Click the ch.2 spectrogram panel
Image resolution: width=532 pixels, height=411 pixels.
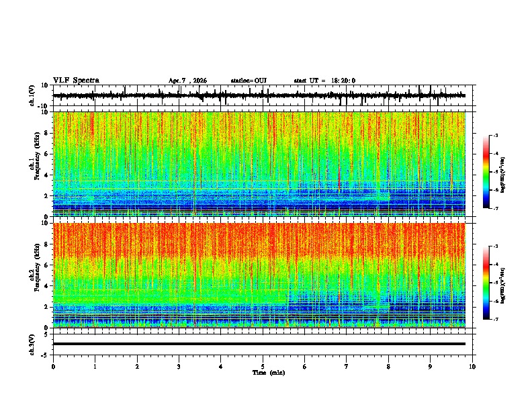point(259,275)
